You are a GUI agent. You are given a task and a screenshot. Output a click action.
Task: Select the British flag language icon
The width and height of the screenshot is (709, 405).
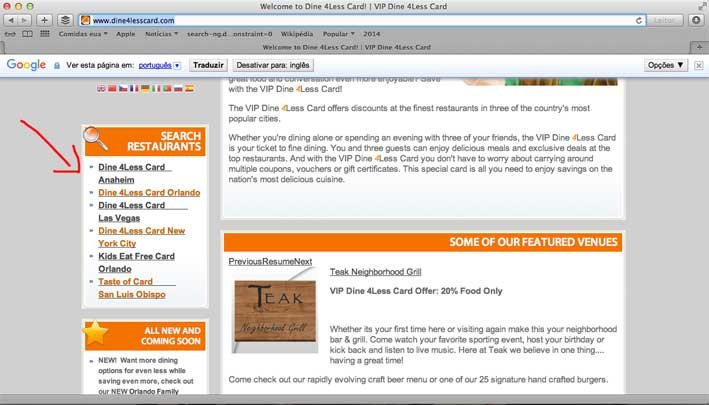coord(101,89)
